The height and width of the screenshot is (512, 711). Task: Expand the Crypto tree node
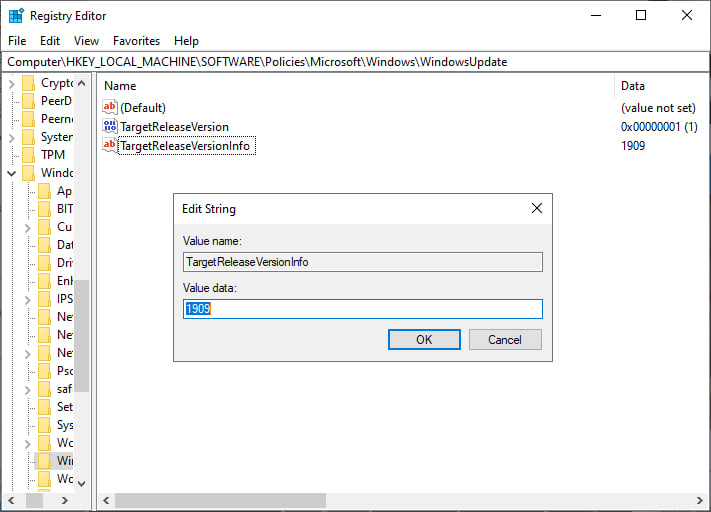pyautogui.click(x=12, y=83)
